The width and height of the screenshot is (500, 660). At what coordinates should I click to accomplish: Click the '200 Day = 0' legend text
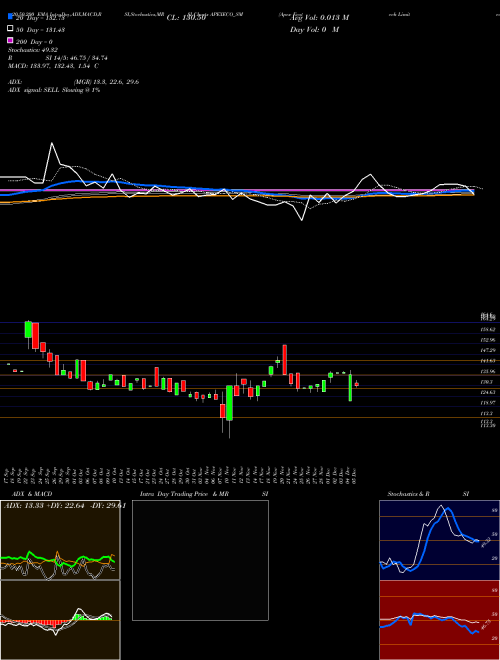pos(34,42)
